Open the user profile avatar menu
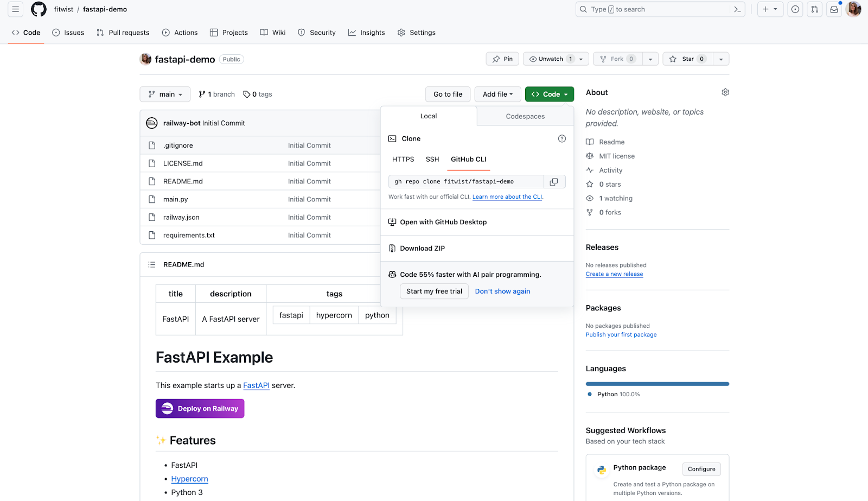Image resolution: width=868 pixels, height=501 pixels. 853,9
